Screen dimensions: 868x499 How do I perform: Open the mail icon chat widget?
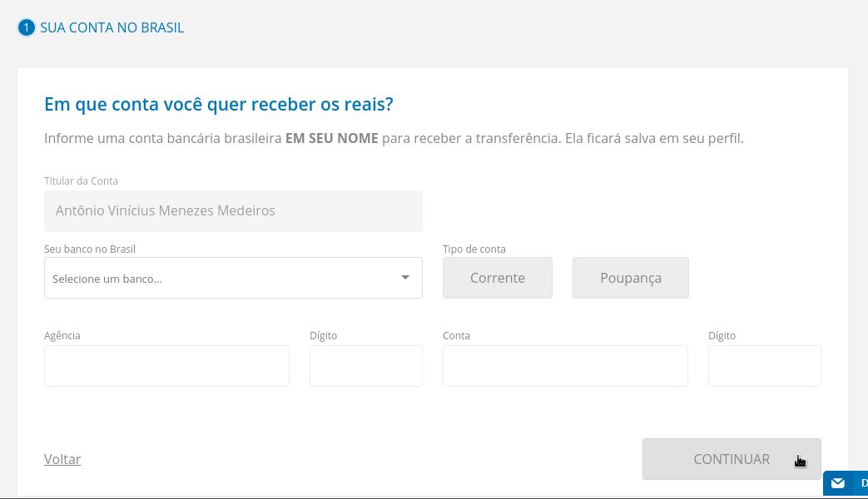point(845,483)
